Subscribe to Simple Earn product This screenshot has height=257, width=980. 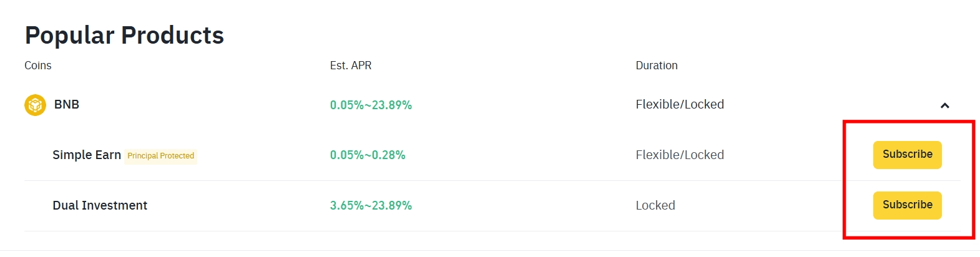pyautogui.click(x=907, y=155)
